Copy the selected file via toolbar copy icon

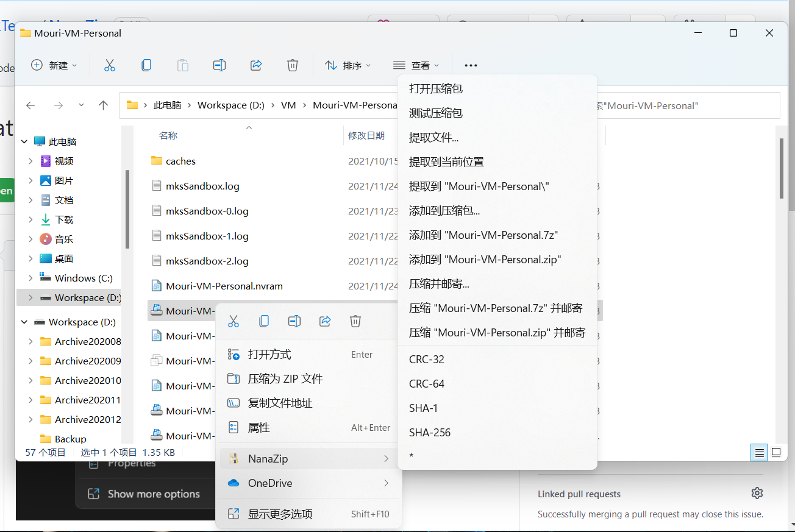click(146, 65)
